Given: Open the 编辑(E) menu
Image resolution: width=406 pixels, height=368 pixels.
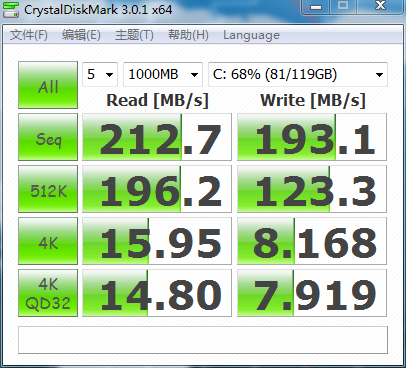Looking at the screenshot, I should click(81, 35).
